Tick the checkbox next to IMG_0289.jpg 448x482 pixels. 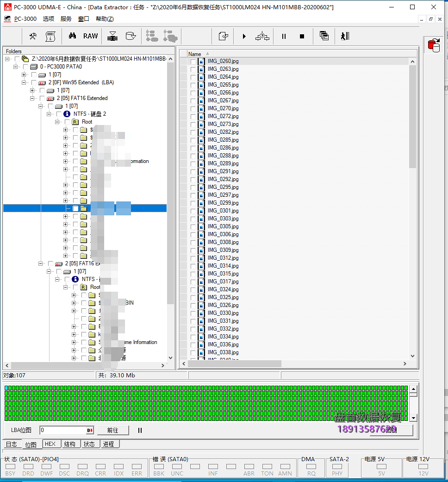193,163
